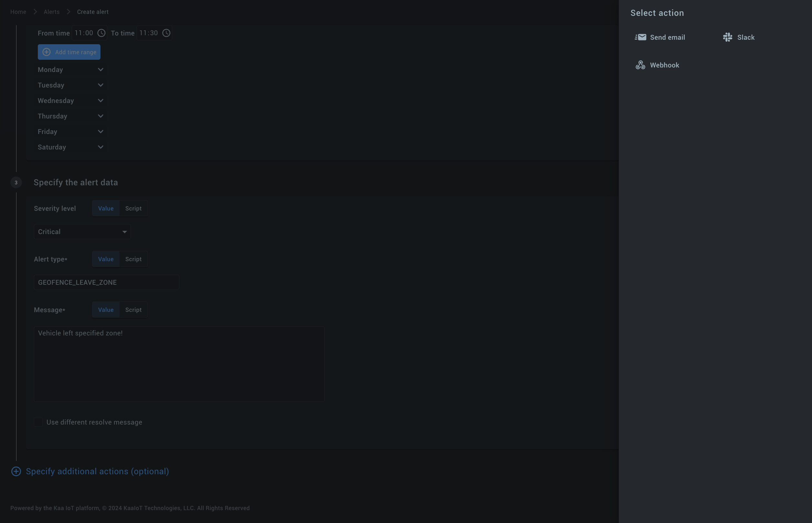Select Script mode for Message
Image resolution: width=812 pixels, height=523 pixels.
[x=133, y=310]
